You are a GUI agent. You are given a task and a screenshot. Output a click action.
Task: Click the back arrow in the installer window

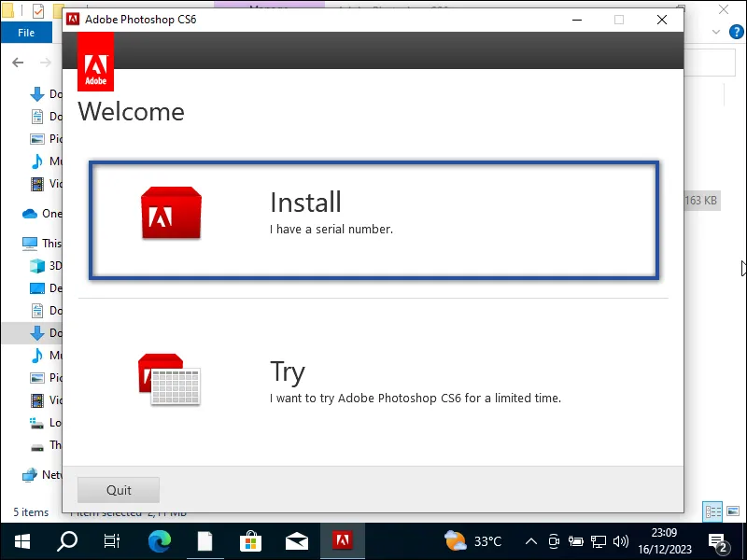tap(18, 62)
